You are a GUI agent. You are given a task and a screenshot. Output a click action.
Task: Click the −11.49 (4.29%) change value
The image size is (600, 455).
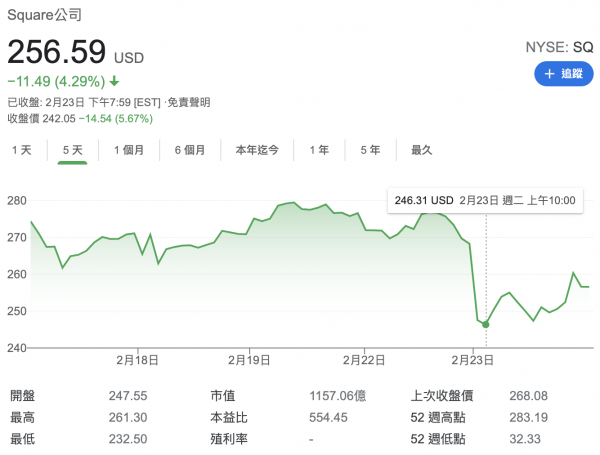pos(56,81)
